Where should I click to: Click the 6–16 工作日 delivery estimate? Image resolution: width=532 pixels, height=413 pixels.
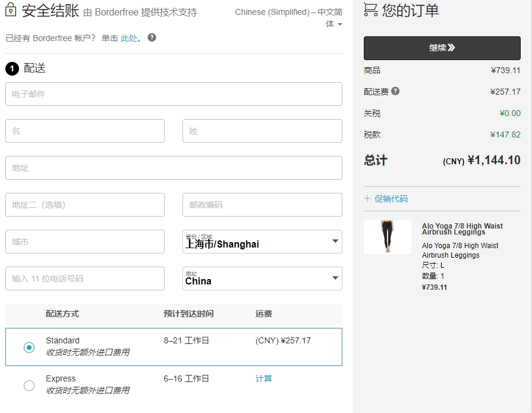pos(186,378)
